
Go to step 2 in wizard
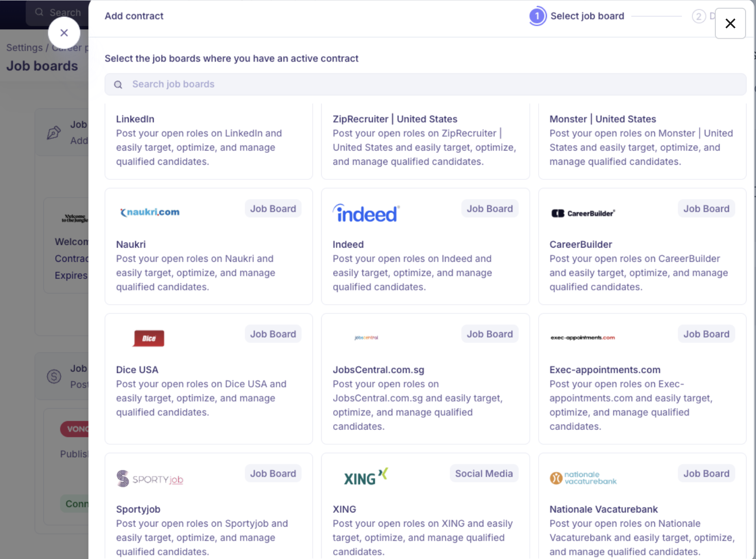coord(699,17)
